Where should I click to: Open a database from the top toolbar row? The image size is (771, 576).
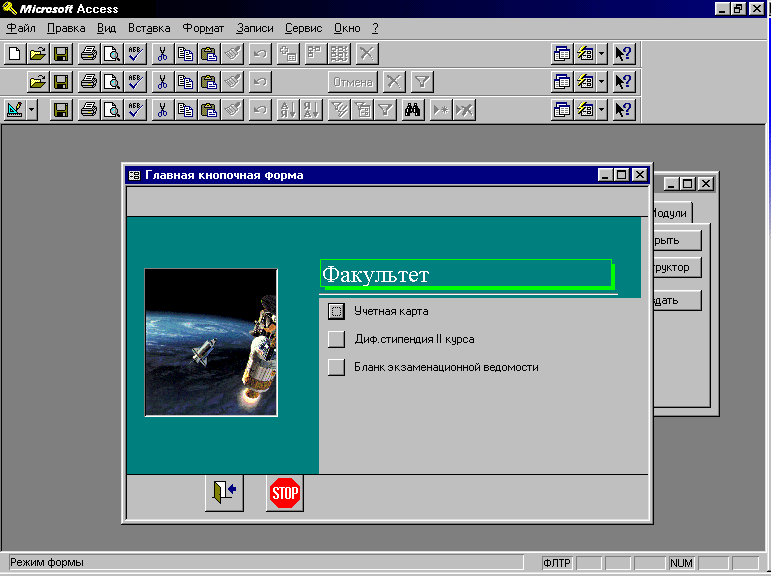pyautogui.click(x=38, y=54)
